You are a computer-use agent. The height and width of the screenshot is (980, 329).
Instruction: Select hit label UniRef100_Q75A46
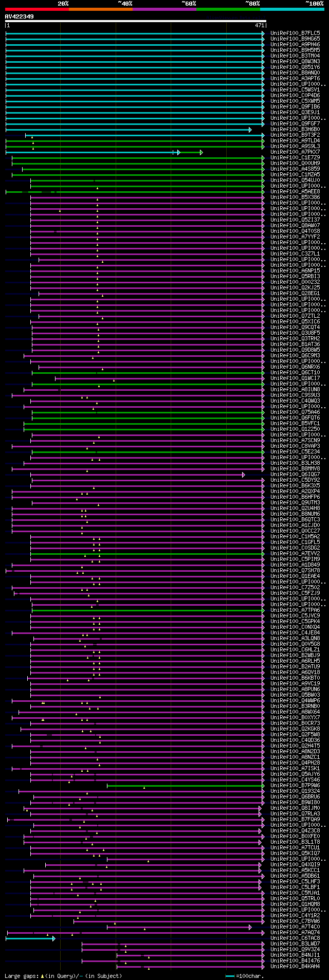tap(295, 412)
